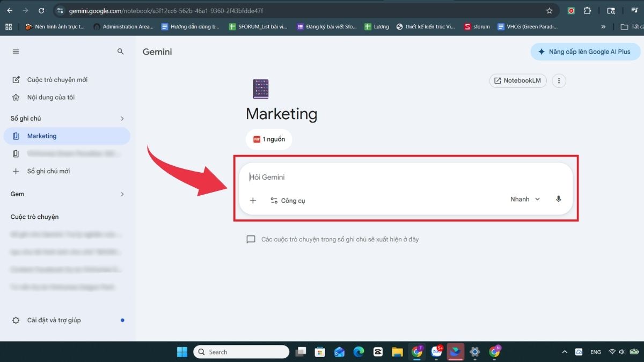Click 'Nâng cấp lên Google AI Plus' button

(586, 52)
